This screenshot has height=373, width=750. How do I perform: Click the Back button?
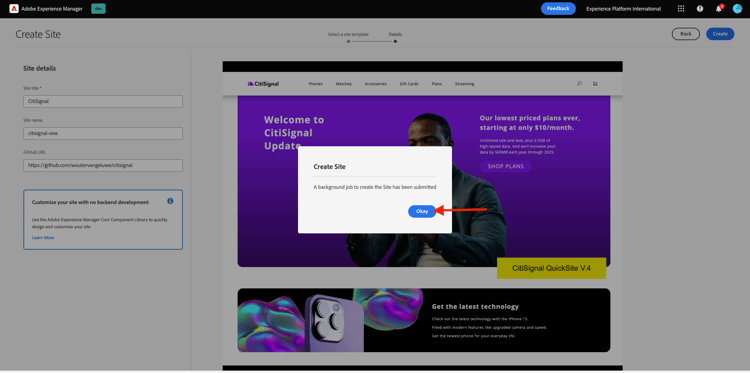(686, 34)
